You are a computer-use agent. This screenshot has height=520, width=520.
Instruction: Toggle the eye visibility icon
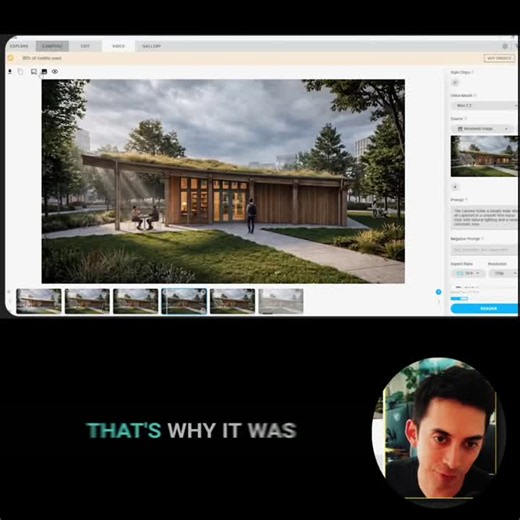click(x=55, y=72)
